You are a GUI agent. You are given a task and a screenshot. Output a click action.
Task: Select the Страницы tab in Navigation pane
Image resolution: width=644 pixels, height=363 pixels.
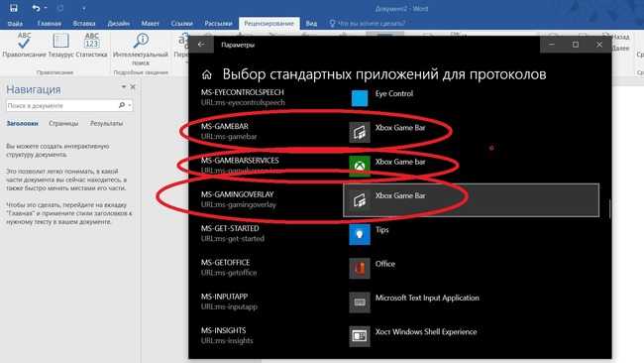[x=63, y=123]
